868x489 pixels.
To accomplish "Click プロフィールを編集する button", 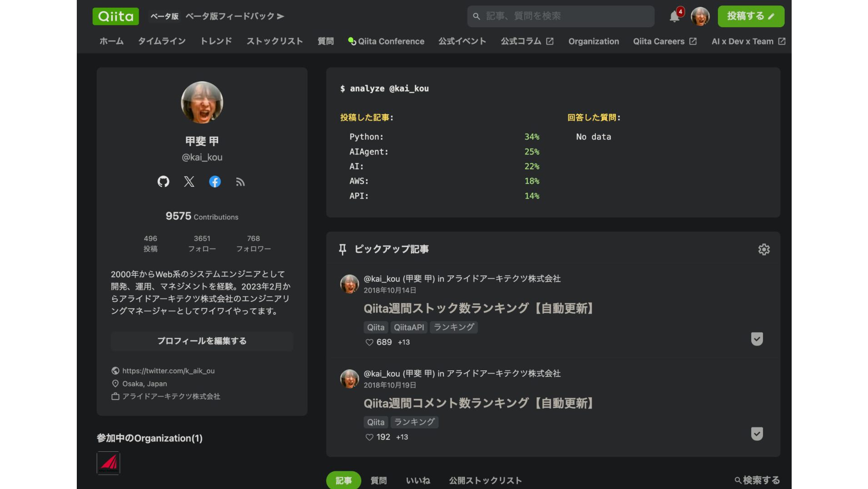I will (202, 341).
